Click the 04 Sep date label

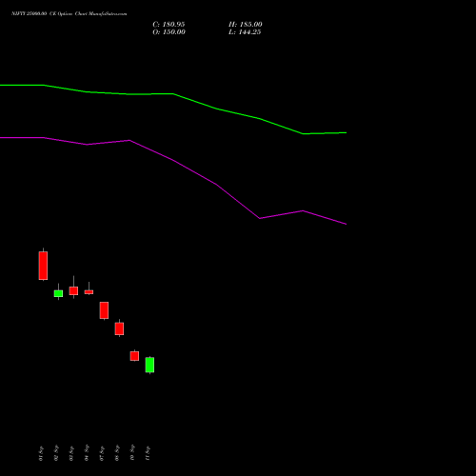tap(87, 453)
